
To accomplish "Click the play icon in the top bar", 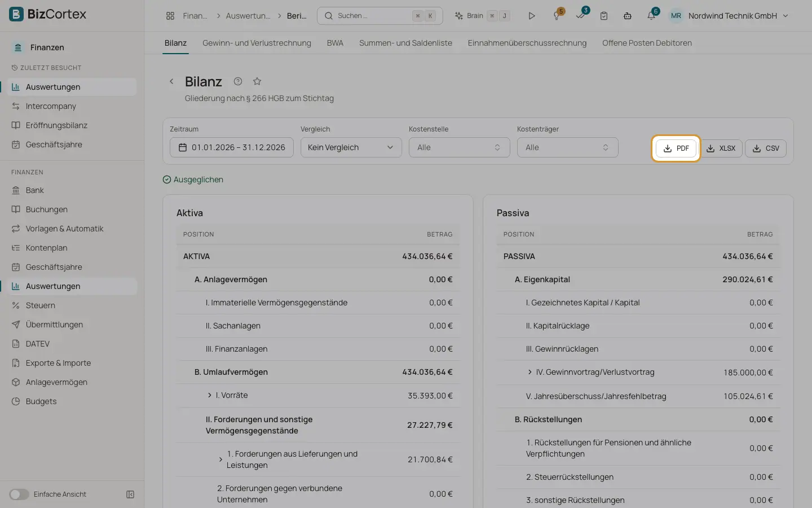I will tap(531, 16).
